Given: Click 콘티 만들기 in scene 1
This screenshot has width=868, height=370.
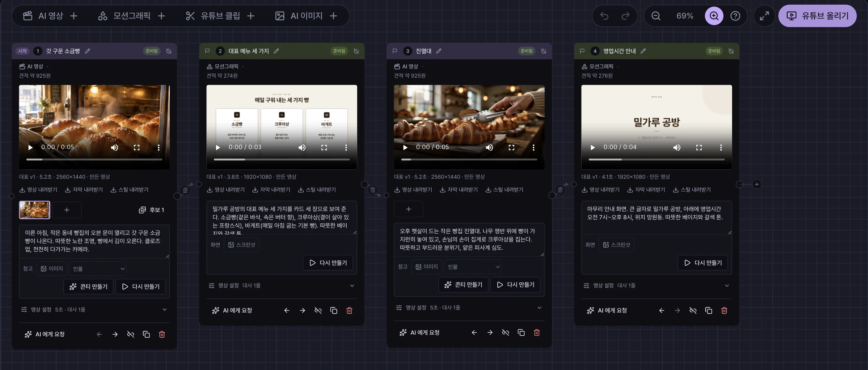Looking at the screenshot, I should click(88, 286).
